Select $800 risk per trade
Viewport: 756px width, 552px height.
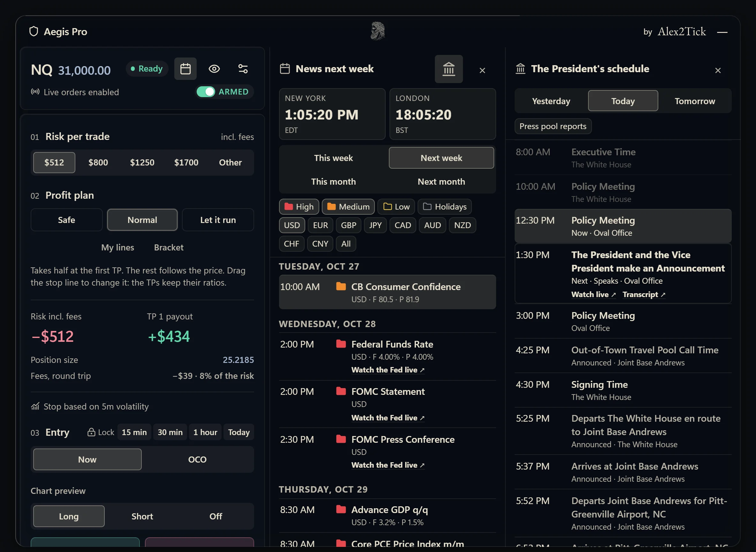pyautogui.click(x=98, y=163)
